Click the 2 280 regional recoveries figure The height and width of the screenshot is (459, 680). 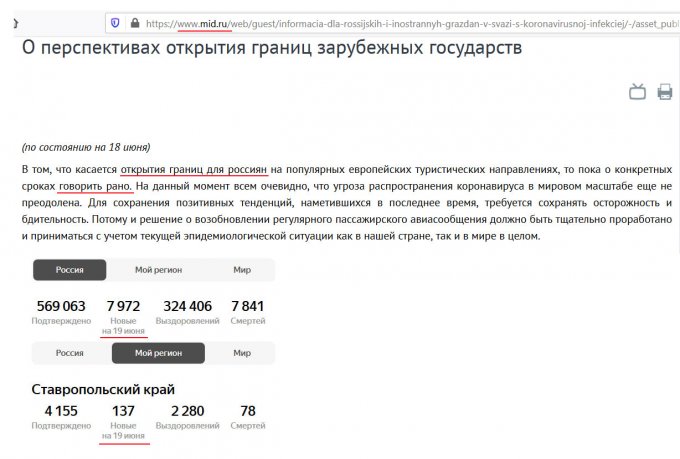(x=187, y=411)
